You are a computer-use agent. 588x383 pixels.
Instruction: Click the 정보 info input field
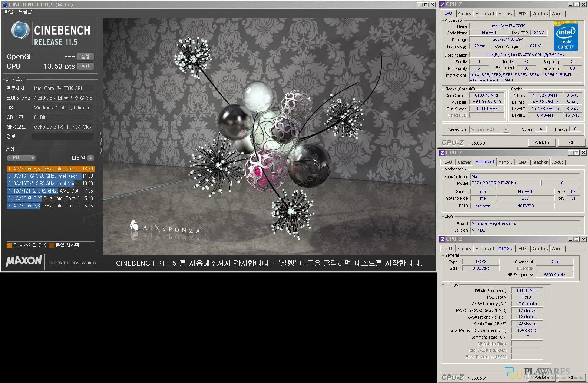pos(63,136)
